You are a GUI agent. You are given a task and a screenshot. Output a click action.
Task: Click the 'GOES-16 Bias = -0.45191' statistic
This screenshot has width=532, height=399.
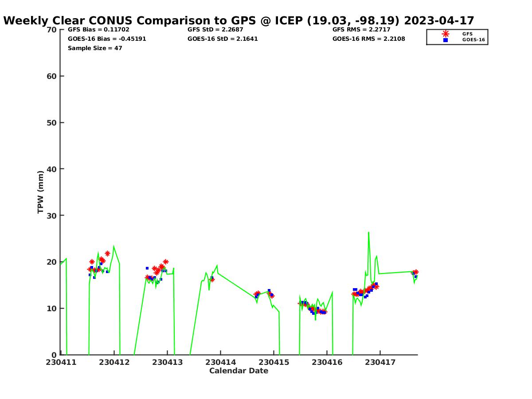pos(107,39)
